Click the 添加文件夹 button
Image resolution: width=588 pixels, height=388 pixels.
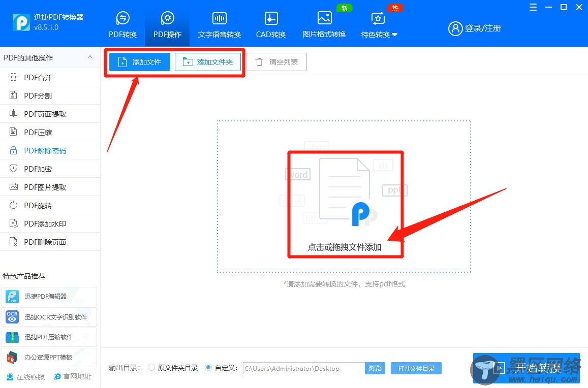(x=208, y=62)
